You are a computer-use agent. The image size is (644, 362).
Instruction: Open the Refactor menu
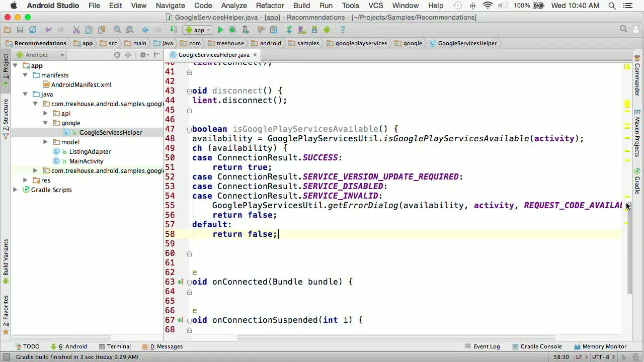pos(270,6)
